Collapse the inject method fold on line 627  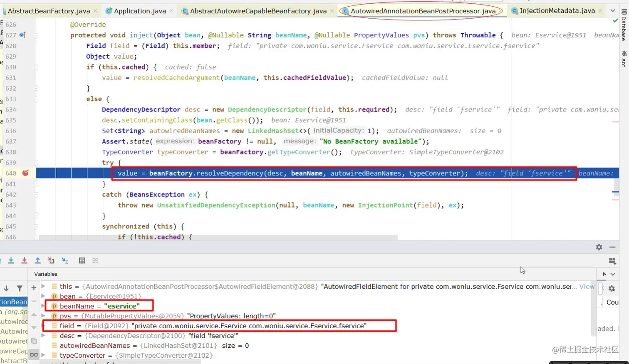36,35
